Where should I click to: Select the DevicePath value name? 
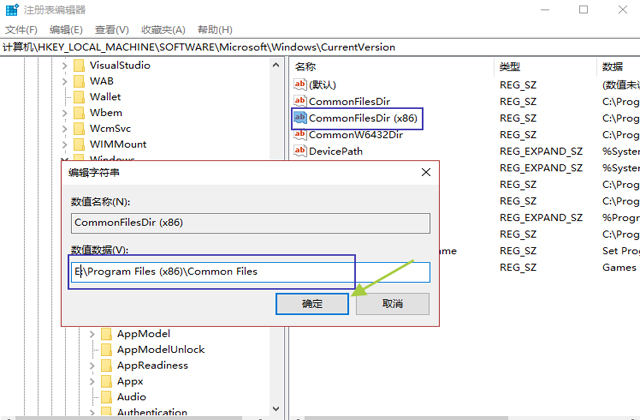(x=336, y=151)
